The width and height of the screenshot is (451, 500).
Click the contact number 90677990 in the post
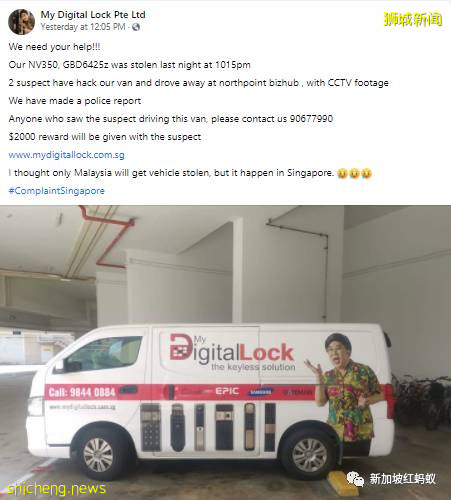click(311, 119)
